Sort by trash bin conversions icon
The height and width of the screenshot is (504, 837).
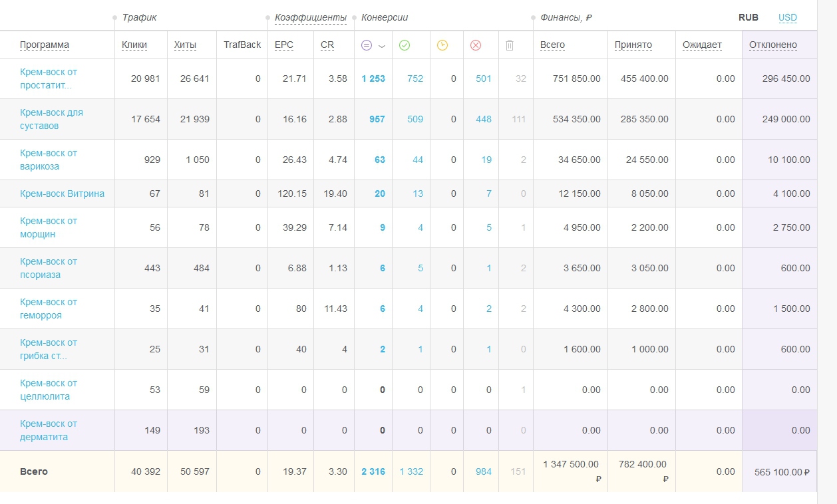(x=510, y=45)
